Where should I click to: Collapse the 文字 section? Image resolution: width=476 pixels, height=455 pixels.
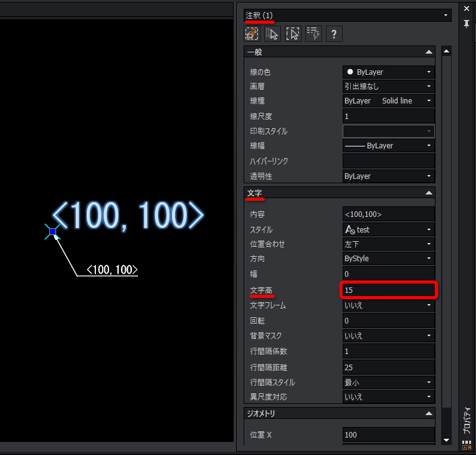pos(429,193)
